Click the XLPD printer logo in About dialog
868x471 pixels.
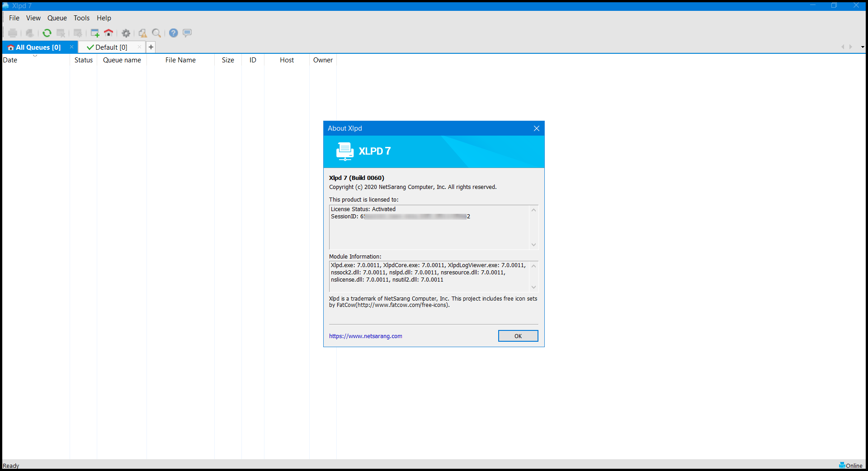[345, 151]
